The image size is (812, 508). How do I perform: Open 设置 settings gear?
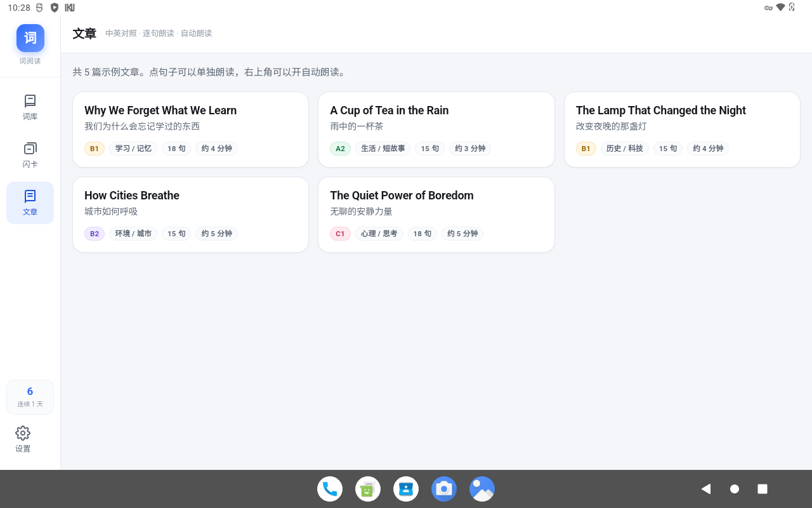pyautogui.click(x=23, y=439)
